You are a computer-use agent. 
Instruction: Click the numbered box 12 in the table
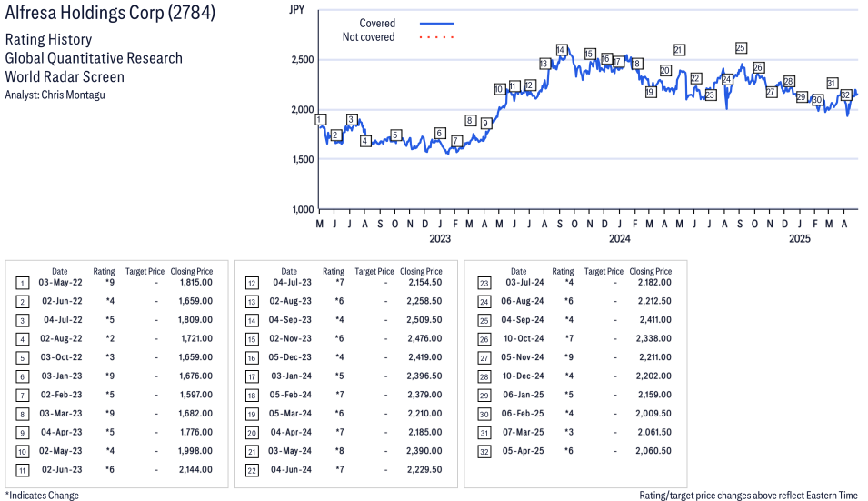click(x=252, y=284)
